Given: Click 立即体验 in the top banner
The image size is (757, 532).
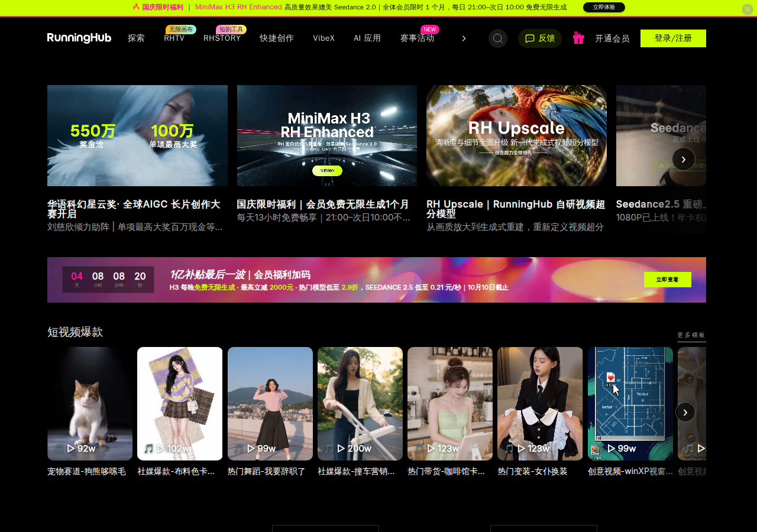Looking at the screenshot, I should [x=604, y=7].
